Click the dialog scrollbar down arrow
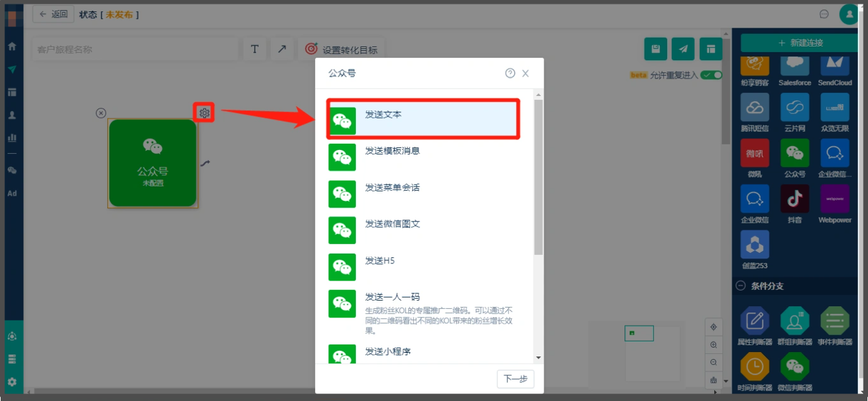Image resolution: width=868 pixels, height=401 pixels. coord(538,357)
